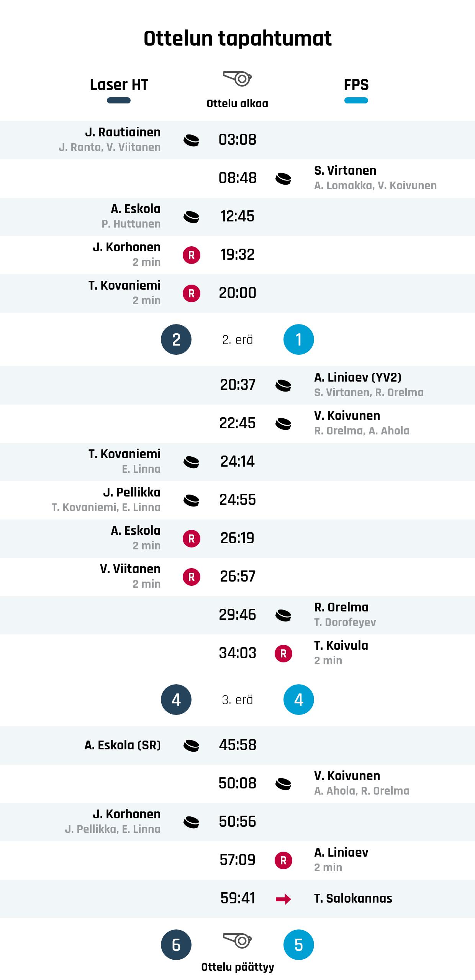The height and width of the screenshot is (980, 475).
Task: Click the 3. erä period label
Action: click(x=237, y=700)
